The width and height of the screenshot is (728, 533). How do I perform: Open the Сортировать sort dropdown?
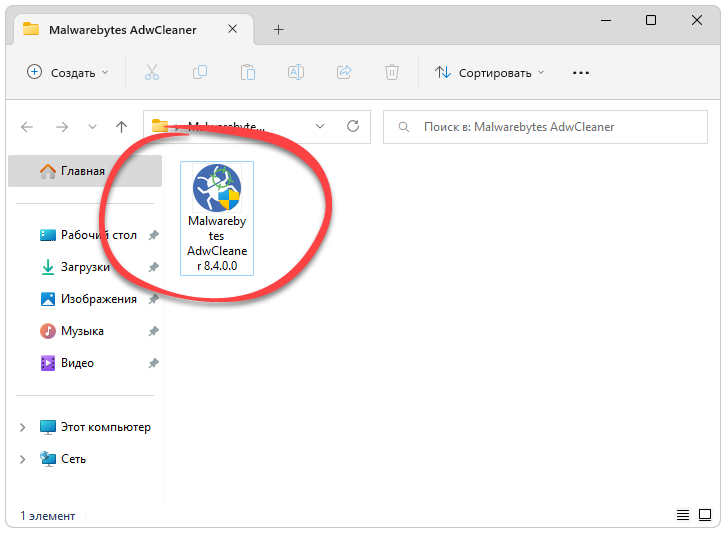pos(489,73)
